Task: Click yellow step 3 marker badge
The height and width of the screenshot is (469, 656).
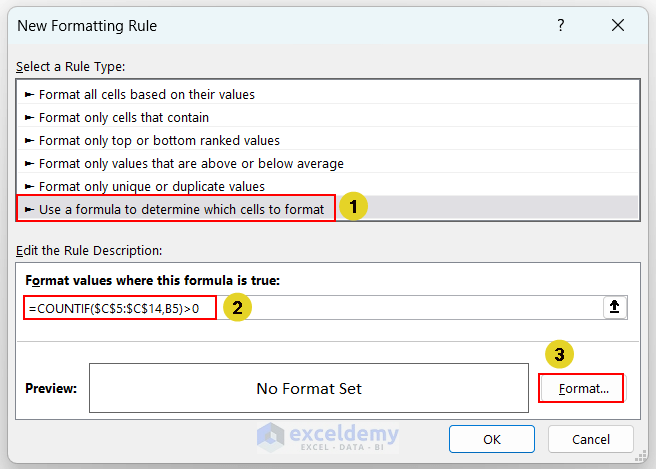Action: click(559, 354)
